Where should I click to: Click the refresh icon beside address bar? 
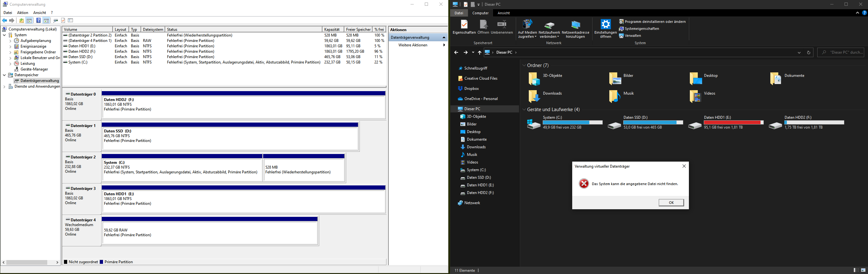pos(808,52)
